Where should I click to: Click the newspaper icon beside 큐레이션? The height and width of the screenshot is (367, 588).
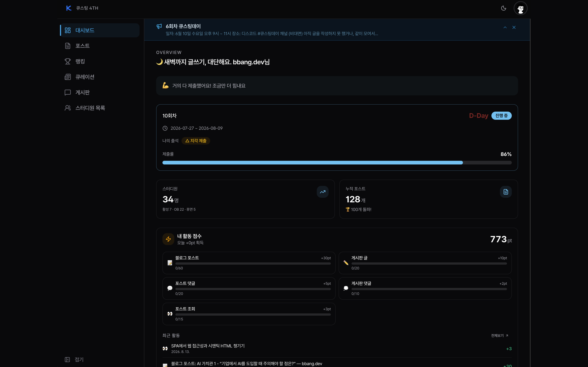tap(68, 77)
